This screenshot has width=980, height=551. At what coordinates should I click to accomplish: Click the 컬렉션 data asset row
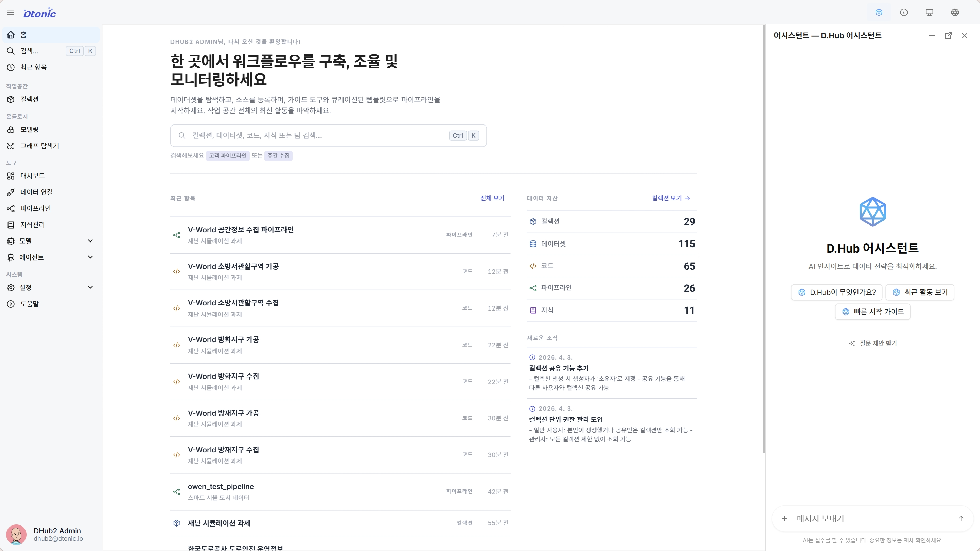tap(612, 222)
